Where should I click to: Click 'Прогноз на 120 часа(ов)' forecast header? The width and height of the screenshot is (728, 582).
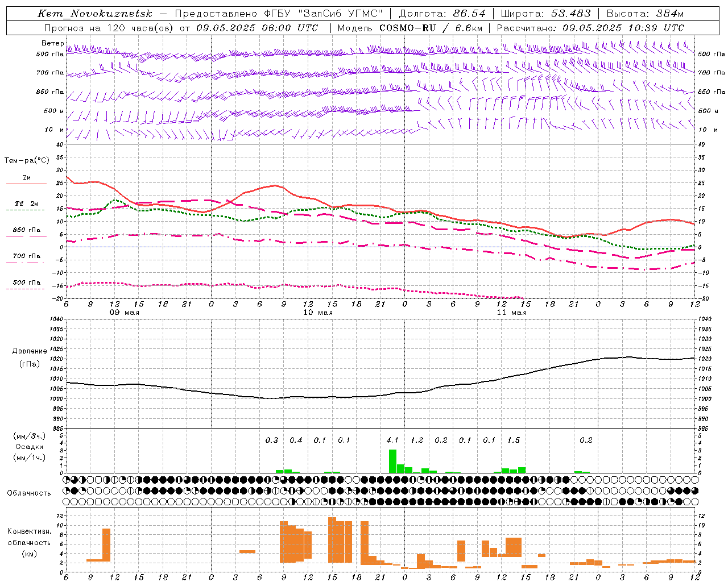coord(109,28)
